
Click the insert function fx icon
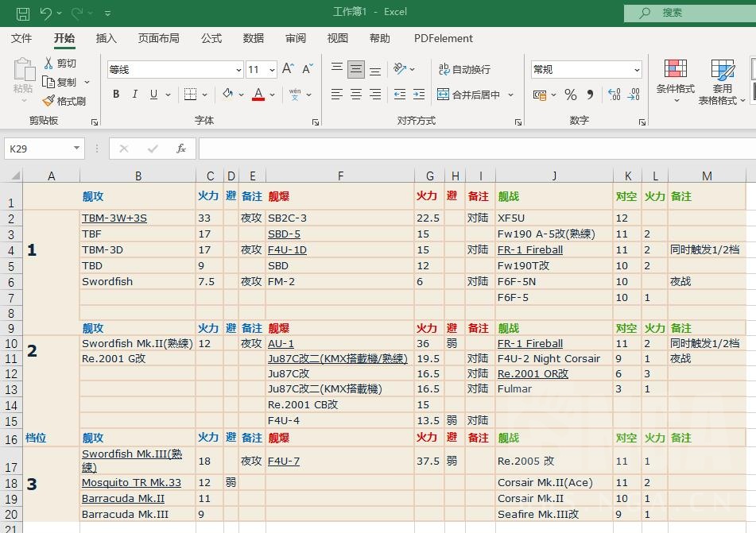tap(180, 149)
